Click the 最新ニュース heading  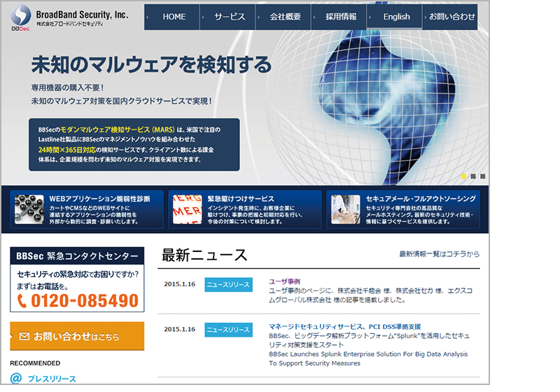pos(204,255)
